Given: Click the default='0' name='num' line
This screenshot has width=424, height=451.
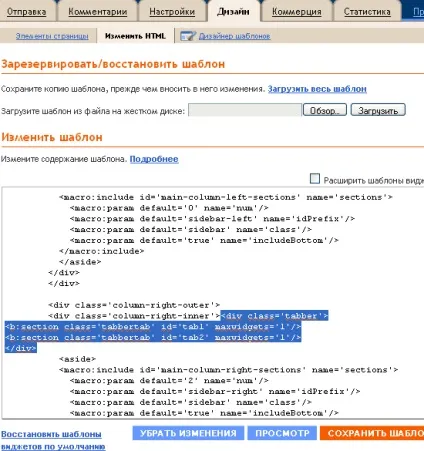Looking at the screenshot, I should (x=169, y=208).
